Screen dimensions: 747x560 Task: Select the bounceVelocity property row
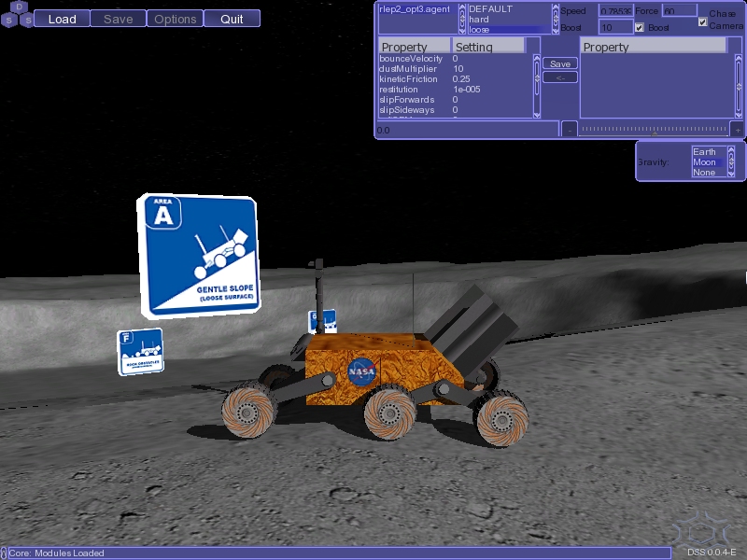coord(456,59)
